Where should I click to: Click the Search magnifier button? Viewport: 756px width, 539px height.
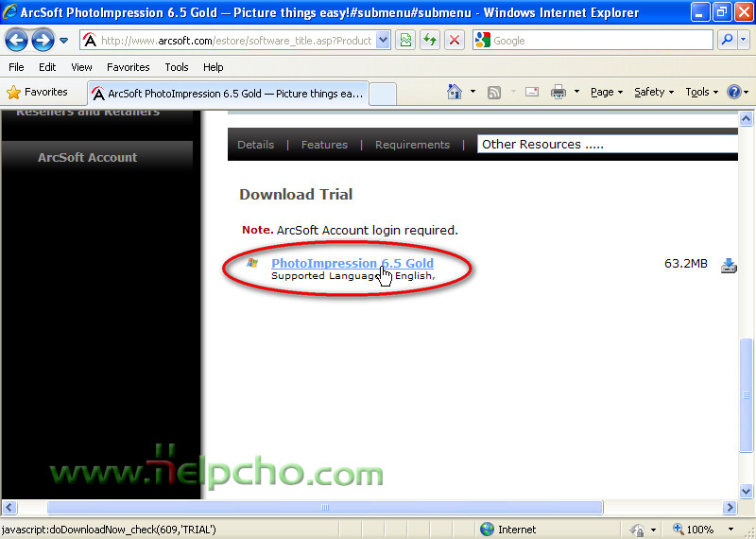[728, 41]
